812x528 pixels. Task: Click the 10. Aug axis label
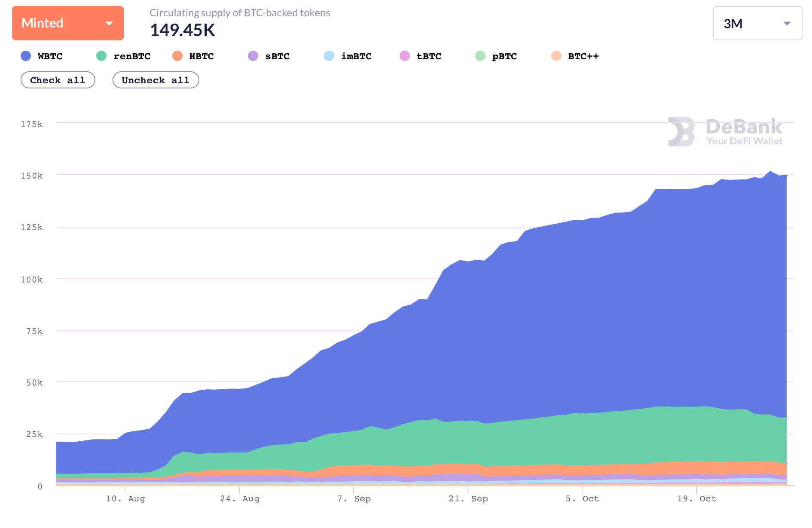tap(125, 499)
